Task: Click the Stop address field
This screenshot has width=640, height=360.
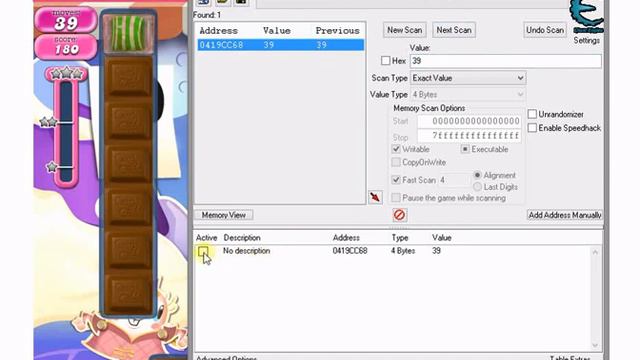Action: 469,136
